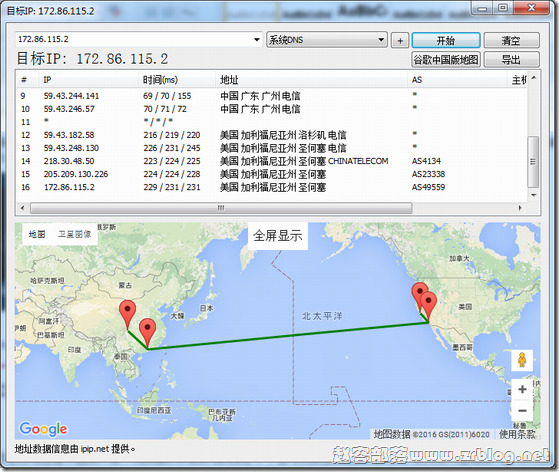Click the horizontal scrollbar thumb of results
Screen dimensions: 559x472
[221, 208]
